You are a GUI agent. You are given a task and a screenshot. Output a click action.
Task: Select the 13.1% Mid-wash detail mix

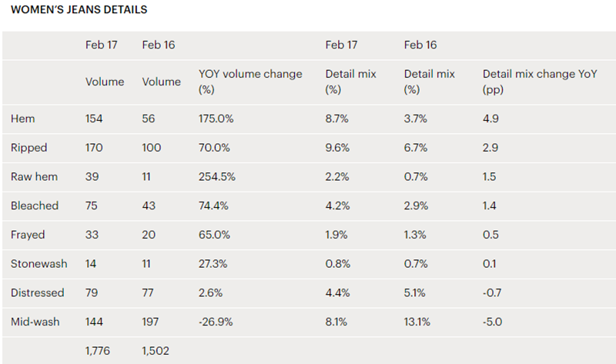pos(417,322)
